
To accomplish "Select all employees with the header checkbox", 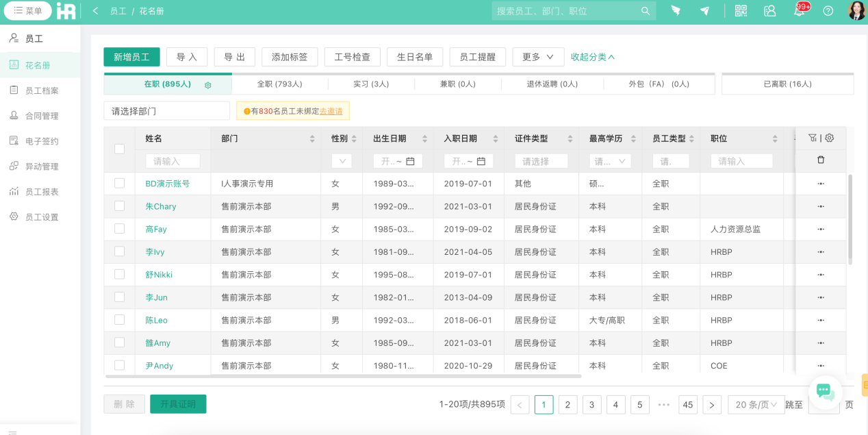I will coord(118,149).
